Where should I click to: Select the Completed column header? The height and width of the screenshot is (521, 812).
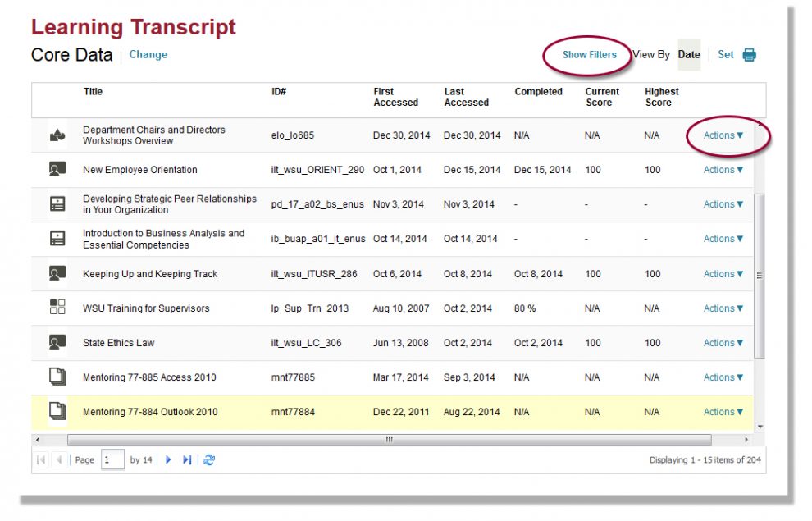click(x=538, y=91)
